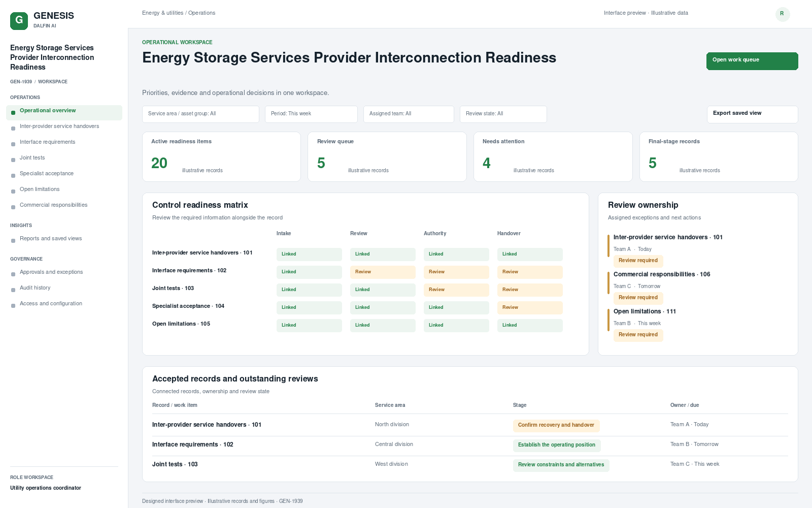Click Active readiness items card
This screenshot has width=812, height=508.
[x=221, y=156]
